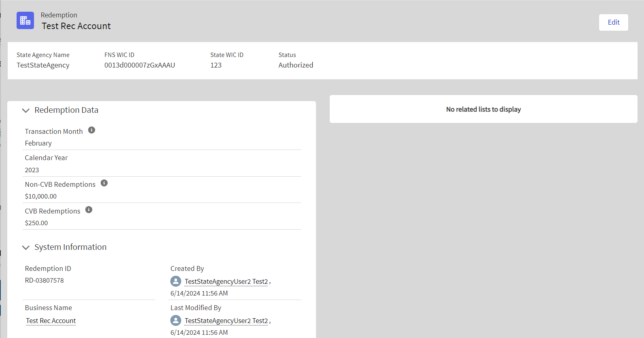Click the FNS WIC ID value
The width and height of the screenshot is (644, 338).
tap(140, 65)
